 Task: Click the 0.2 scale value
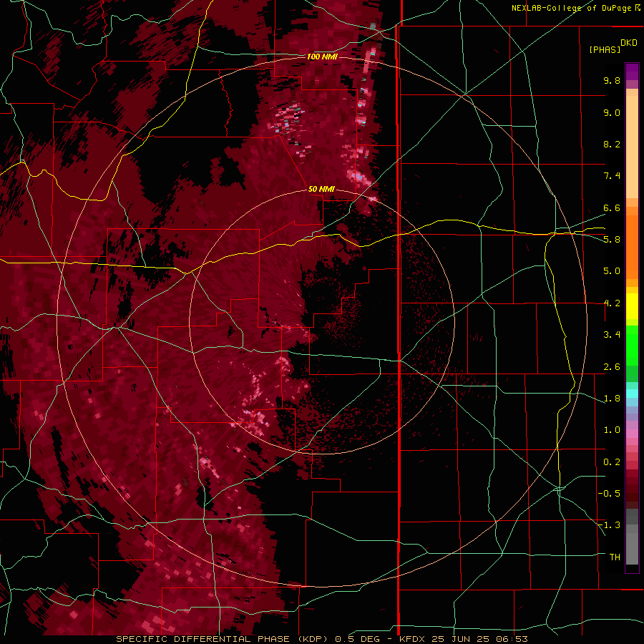612,462
